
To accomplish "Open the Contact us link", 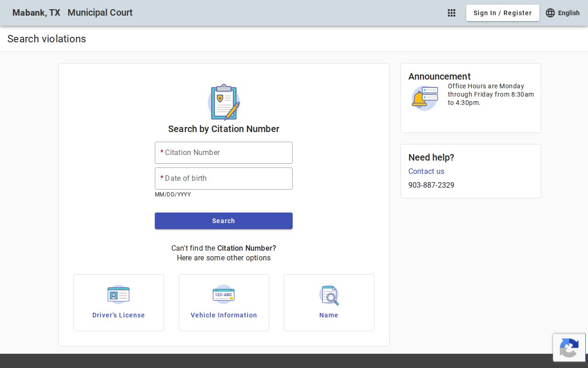I will click(426, 171).
